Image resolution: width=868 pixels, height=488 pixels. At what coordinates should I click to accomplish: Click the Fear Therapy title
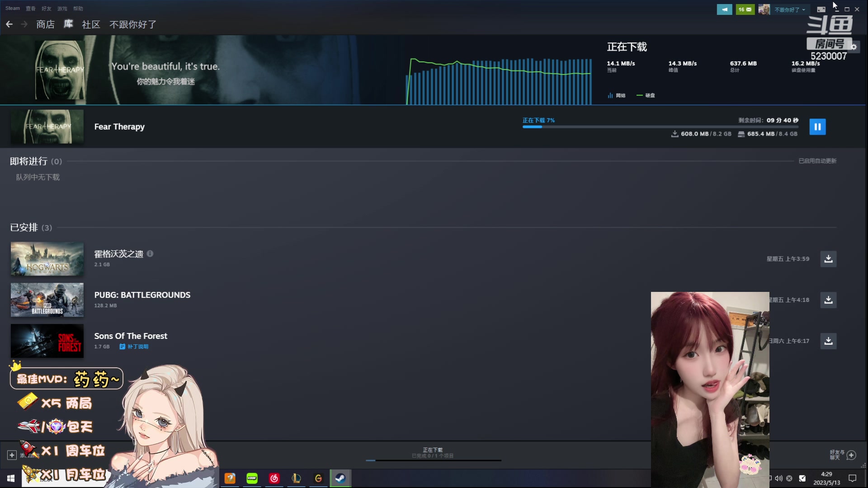tap(119, 127)
